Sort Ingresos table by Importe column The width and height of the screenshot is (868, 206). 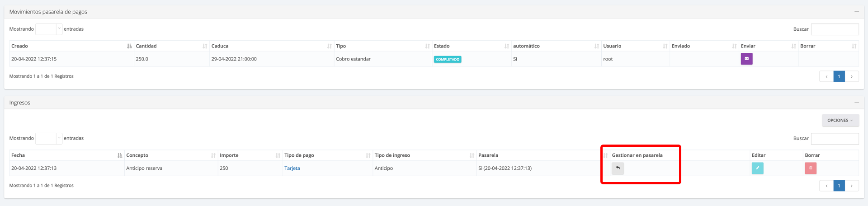click(x=250, y=155)
